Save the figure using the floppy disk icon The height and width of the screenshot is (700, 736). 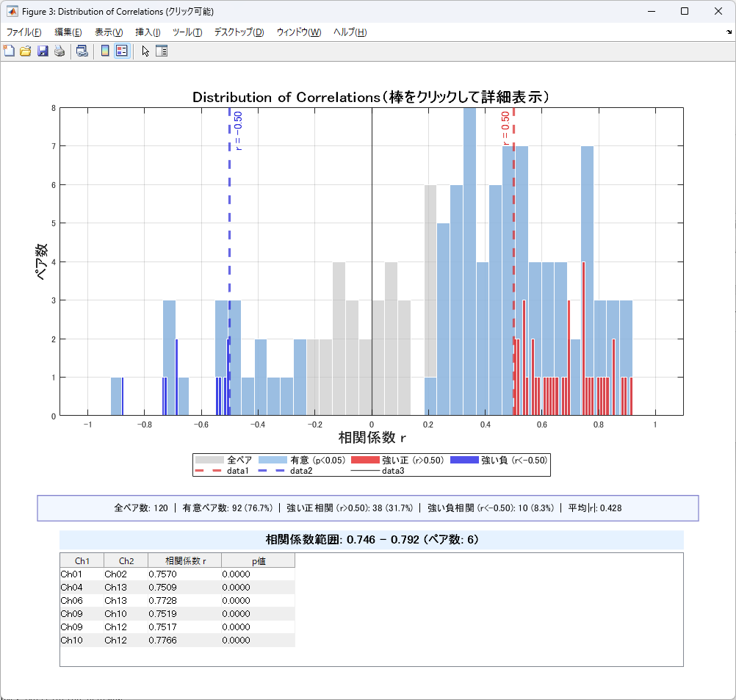43,51
